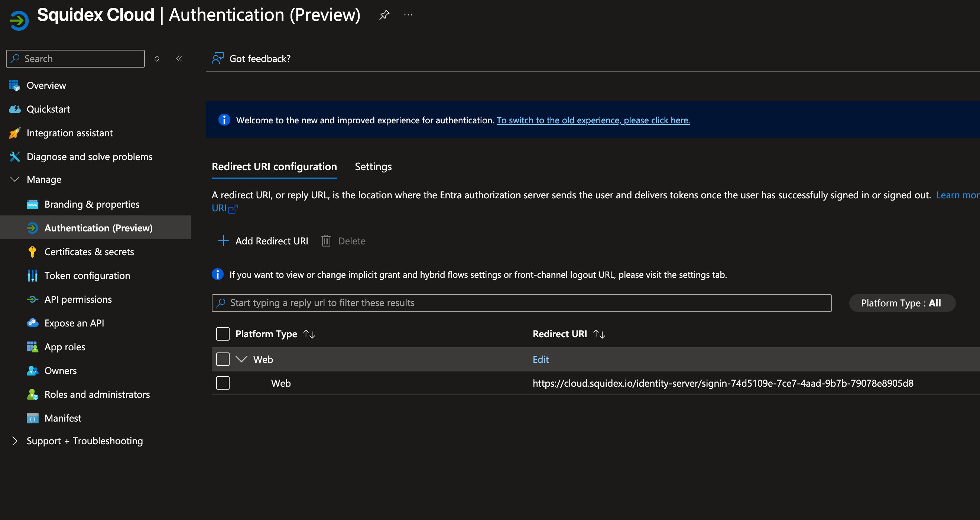Click the Integration assistant rocket icon
980x520 pixels.
point(14,133)
